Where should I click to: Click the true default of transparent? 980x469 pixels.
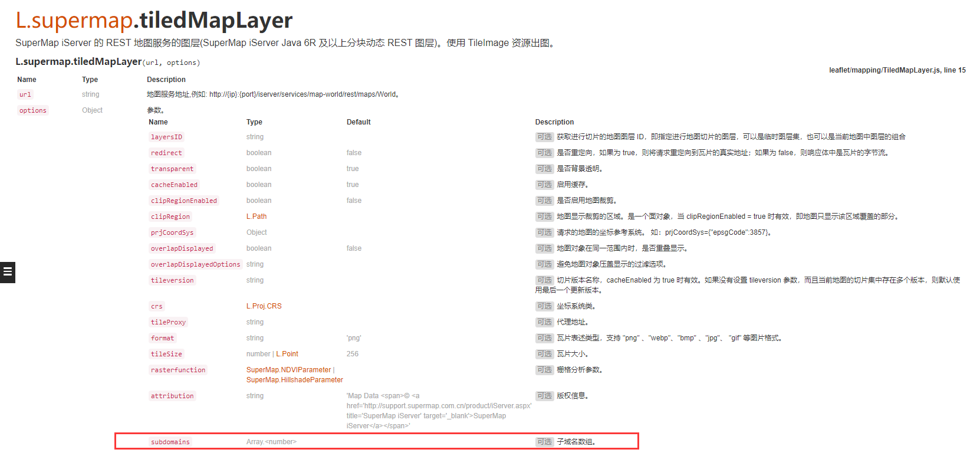coord(353,169)
